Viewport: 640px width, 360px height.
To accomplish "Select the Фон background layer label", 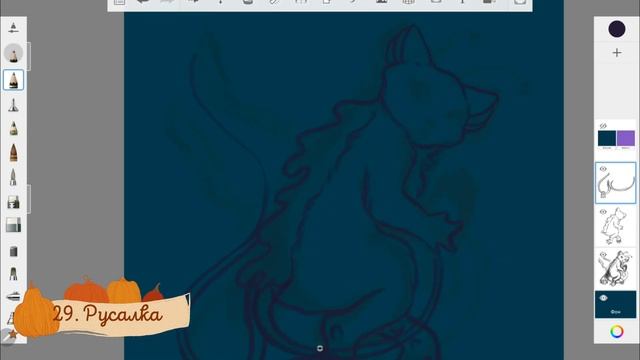I will 616,312.
